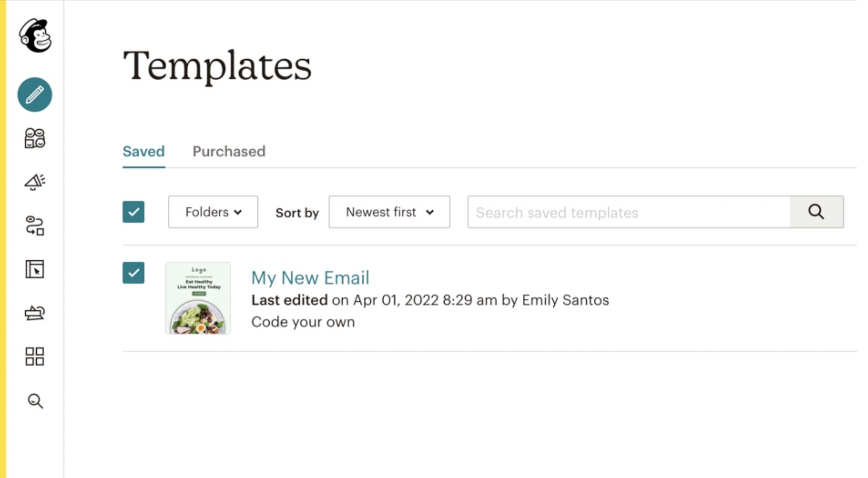The height and width of the screenshot is (478, 868).
Task: Open the Audience contacts icon
Action: pos(34,138)
